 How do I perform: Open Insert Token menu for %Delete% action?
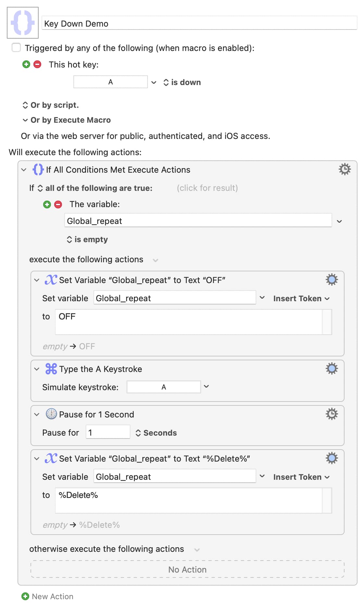[x=301, y=477]
